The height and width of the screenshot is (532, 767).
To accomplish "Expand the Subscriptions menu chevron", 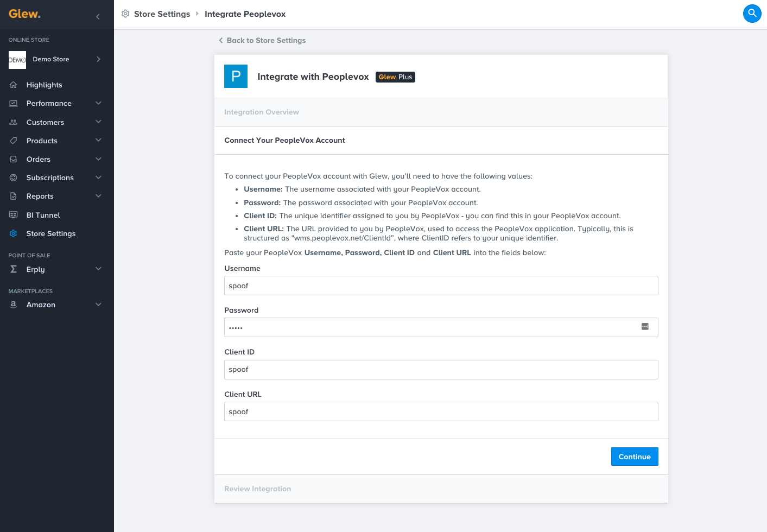I will pyautogui.click(x=98, y=178).
